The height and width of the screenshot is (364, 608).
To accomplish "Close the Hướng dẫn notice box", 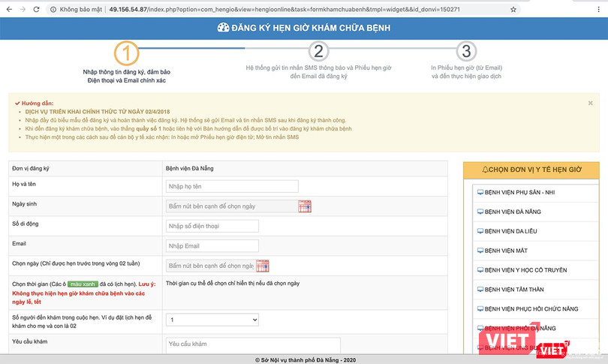I will [x=590, y=103].
